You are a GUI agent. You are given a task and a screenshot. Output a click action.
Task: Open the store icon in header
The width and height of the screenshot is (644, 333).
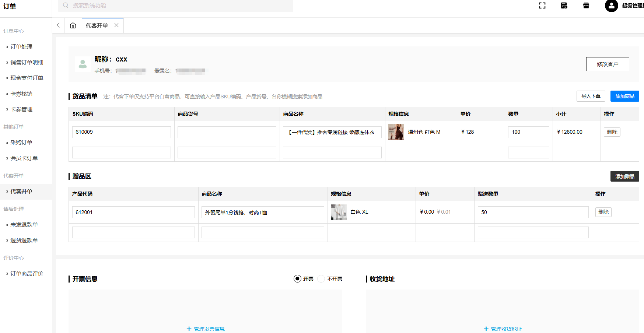click(x=586, y=6)
